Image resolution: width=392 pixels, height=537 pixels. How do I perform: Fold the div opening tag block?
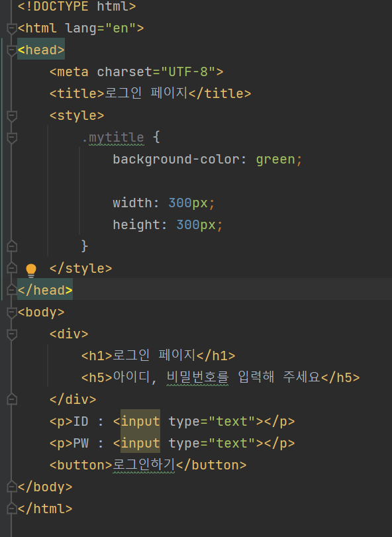(12, 334)
